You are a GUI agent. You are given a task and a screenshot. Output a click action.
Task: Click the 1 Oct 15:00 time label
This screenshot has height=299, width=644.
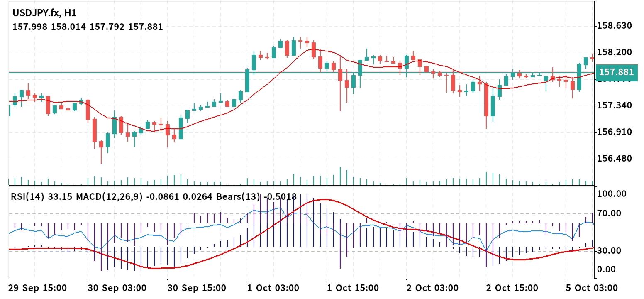point(353,288)
